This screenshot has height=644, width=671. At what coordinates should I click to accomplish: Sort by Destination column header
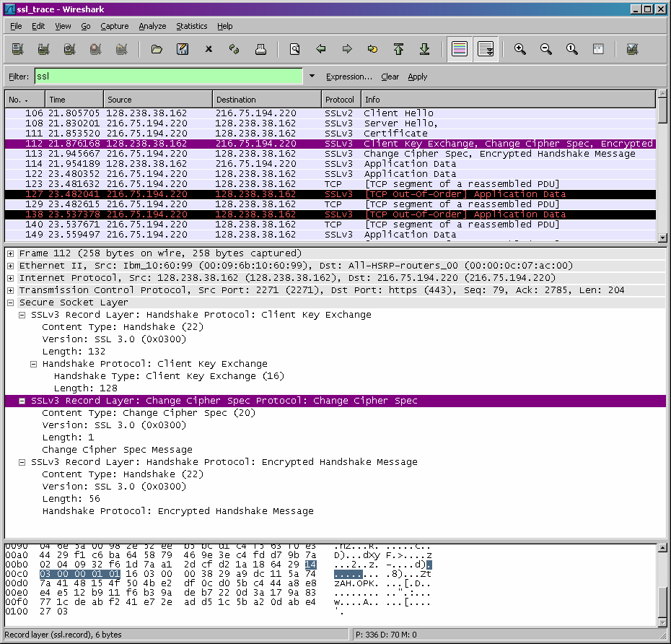point(267,100)
